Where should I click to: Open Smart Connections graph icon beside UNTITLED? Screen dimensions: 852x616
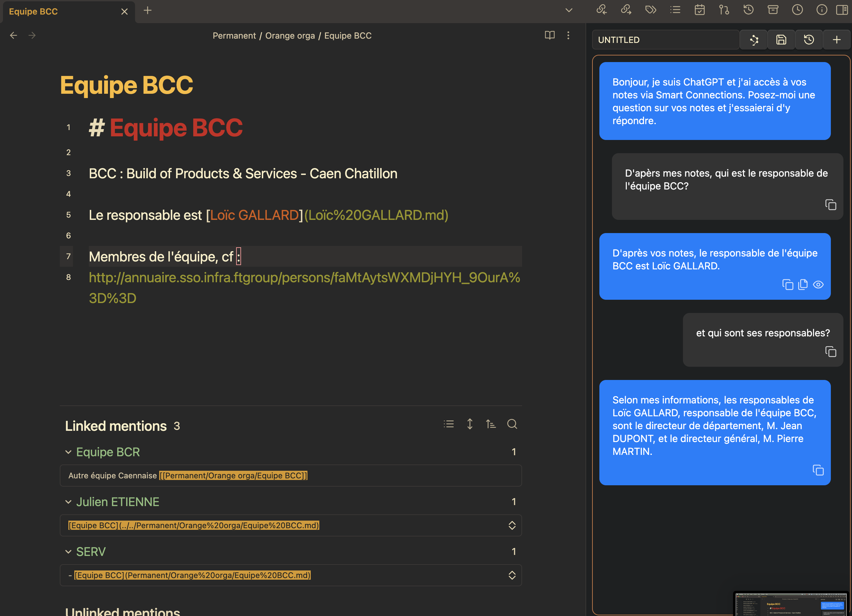tap(754, 40)
